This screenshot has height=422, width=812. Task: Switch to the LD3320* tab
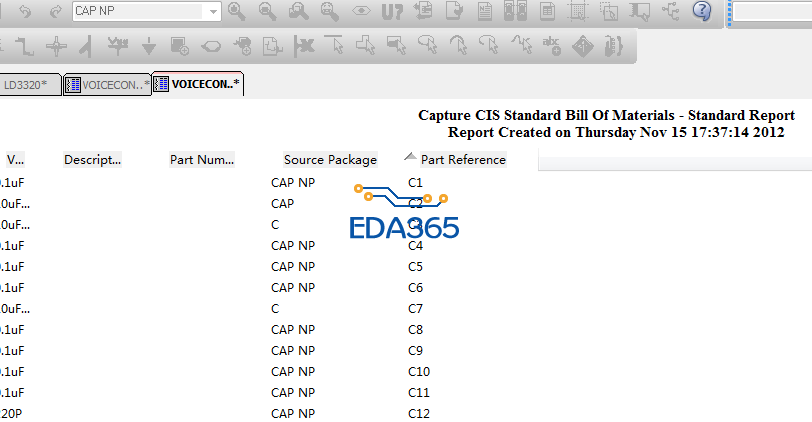click(29, 85)
